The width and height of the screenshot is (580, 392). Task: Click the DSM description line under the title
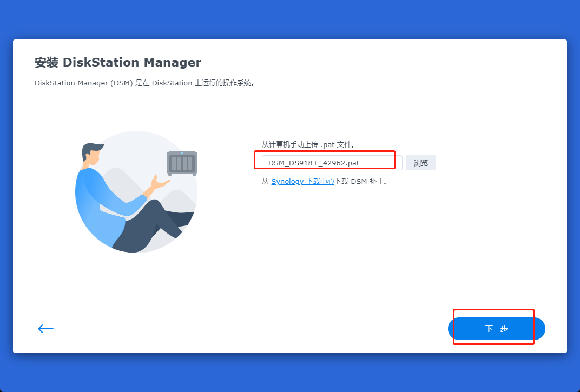click(144, 83)
